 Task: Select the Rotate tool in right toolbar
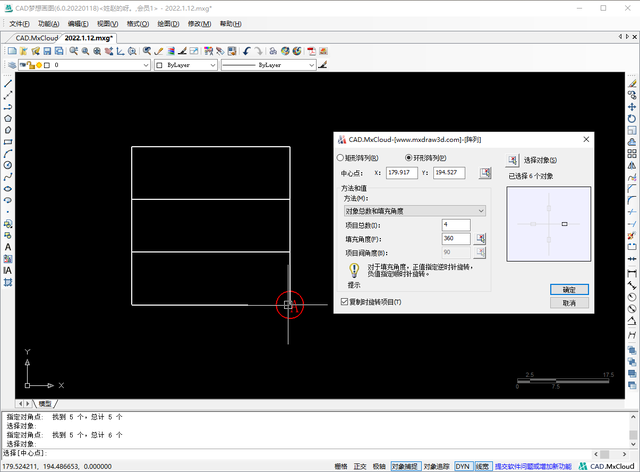632,118
